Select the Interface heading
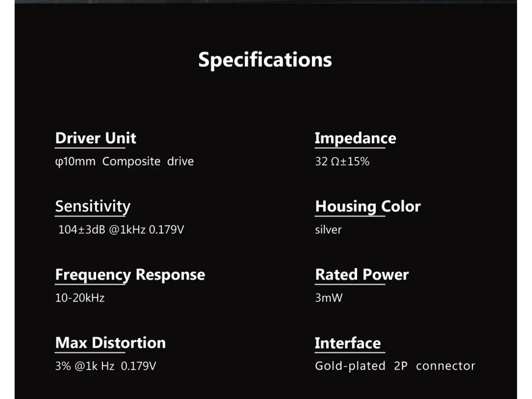Image resolution: width=532 pixels, height=399 pixels. pyautogui.click(x=348, y=343)
